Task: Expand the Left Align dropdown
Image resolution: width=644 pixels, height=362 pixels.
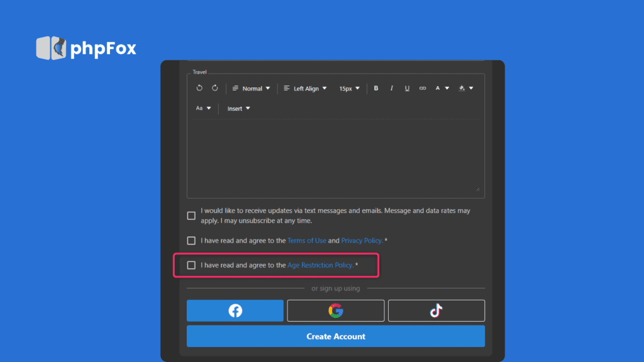Action: point(305,89)
